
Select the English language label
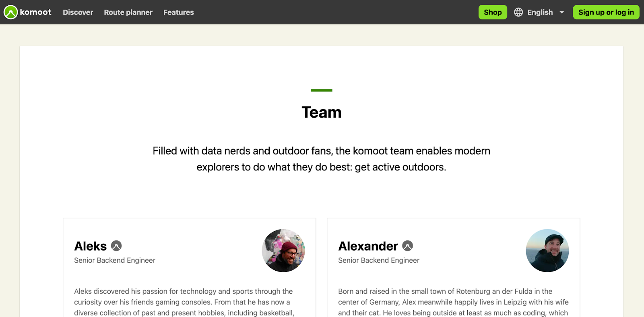[x=540, y=12]
